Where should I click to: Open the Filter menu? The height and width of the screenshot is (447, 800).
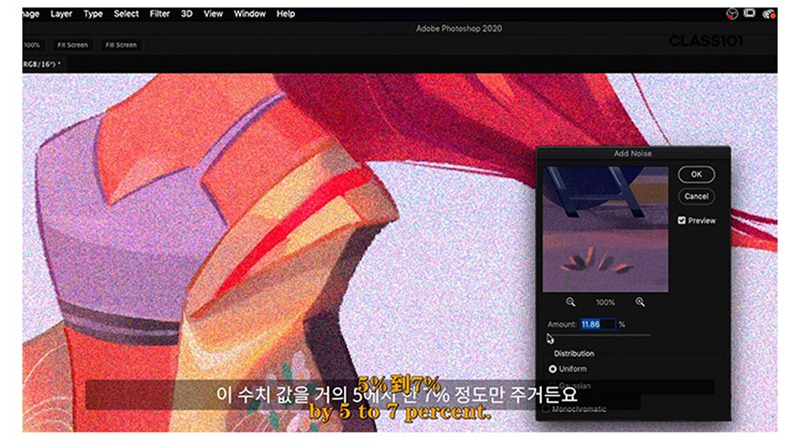159,14
